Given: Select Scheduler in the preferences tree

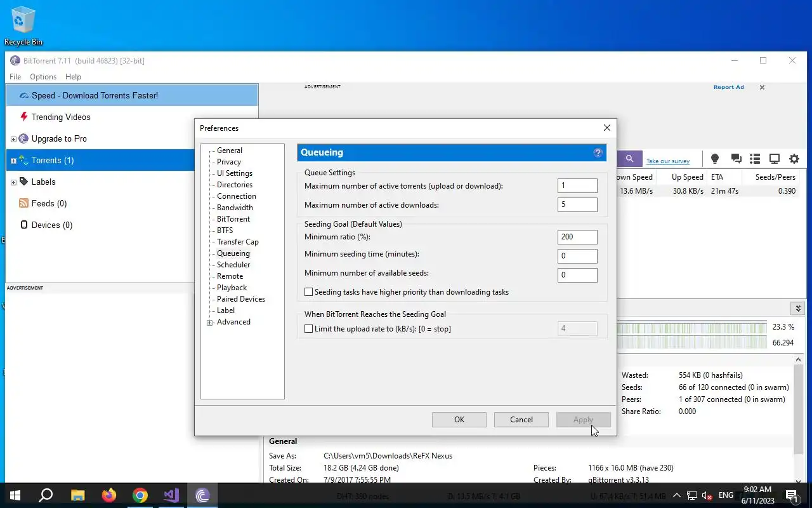Looking at the screenshot, I should (x=233, y=265).
